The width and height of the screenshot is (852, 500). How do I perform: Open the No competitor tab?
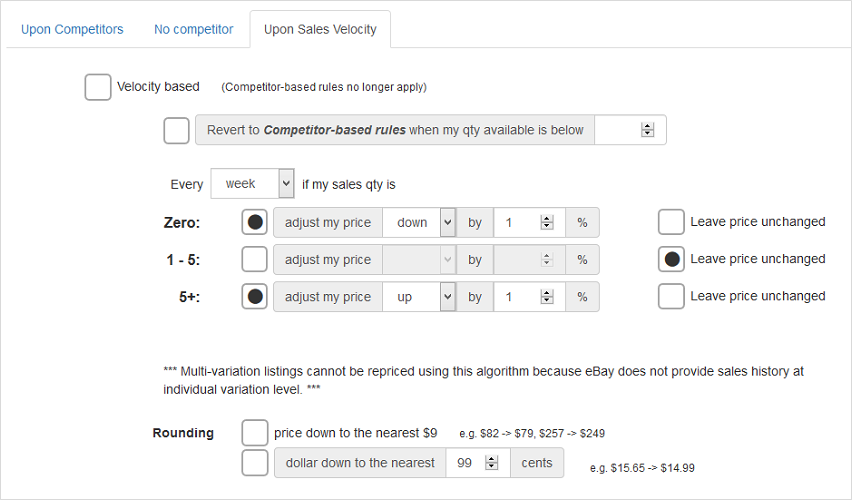click(193, 29)
